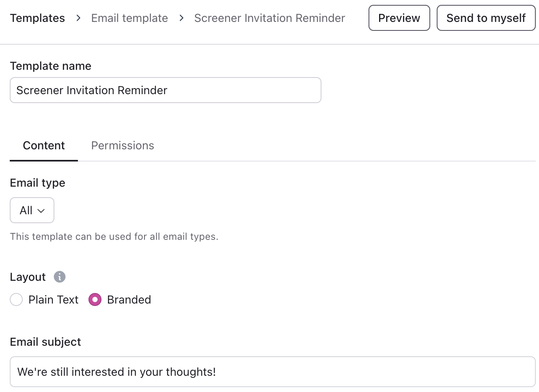Viewport: 539px width, 392px height.
Task: Click the "Plain Text" label text
Action: pos(53,299)
